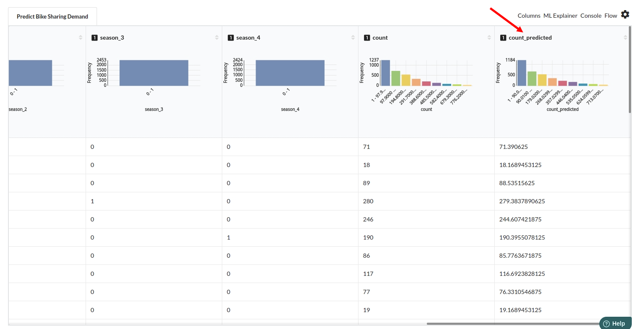The width and height of the screenshot is (644, 329).
Task: Click the tallest blue bar in count histogram
Action: point(385,73)
